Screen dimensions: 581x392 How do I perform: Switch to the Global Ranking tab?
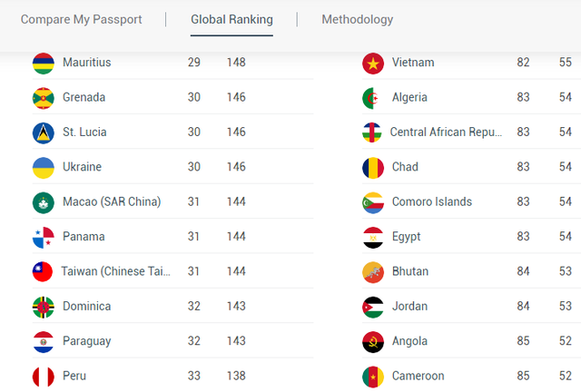click(x=231, y=19)
